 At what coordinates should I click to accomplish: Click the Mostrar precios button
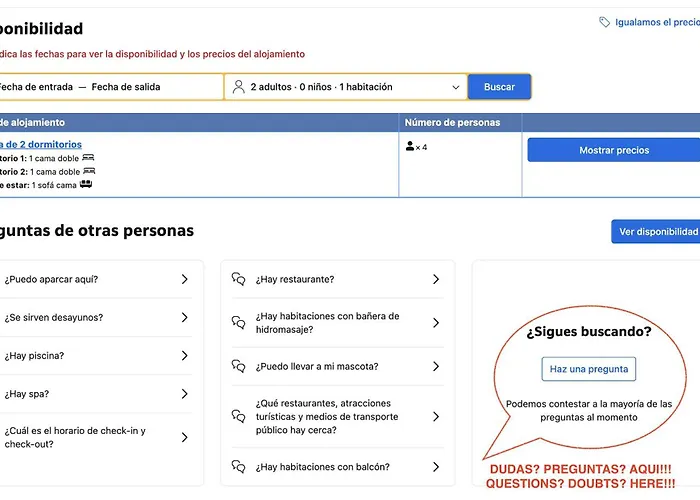(x=613, y=150)
